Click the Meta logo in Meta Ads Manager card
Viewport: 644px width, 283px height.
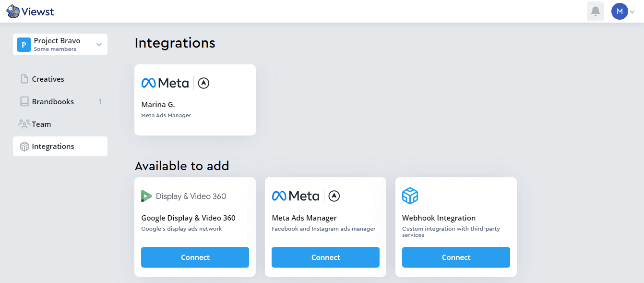[295, 196]
